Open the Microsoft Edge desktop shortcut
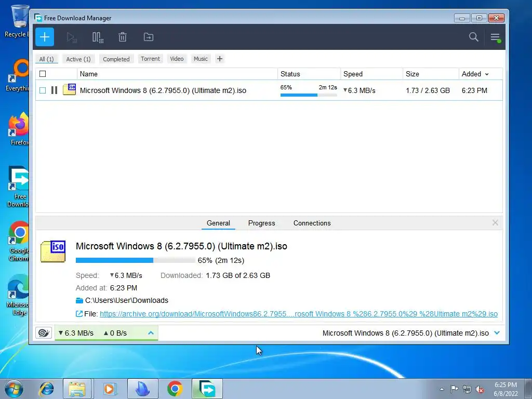Screen dimensions: 532x399 18,295
